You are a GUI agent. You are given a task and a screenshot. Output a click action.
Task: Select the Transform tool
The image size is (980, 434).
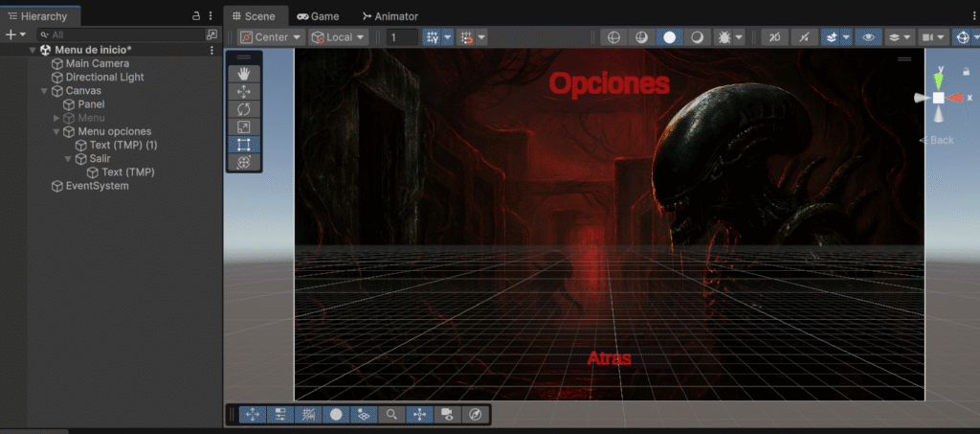click(243, 163)
